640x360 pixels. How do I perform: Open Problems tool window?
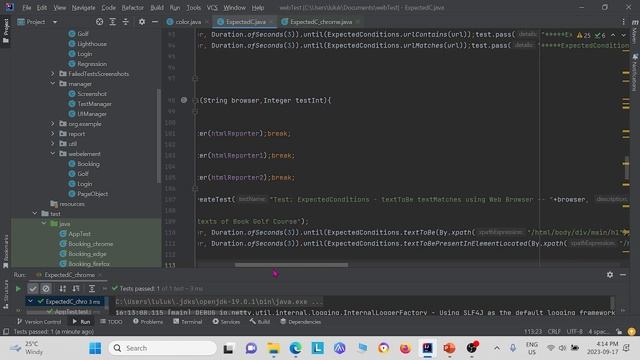[x=148, y=322]
